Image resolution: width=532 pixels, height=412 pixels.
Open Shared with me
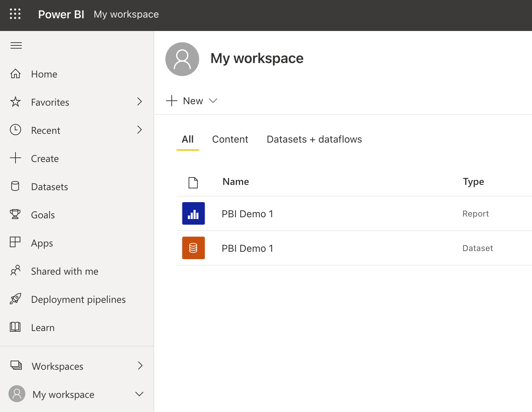65,271
